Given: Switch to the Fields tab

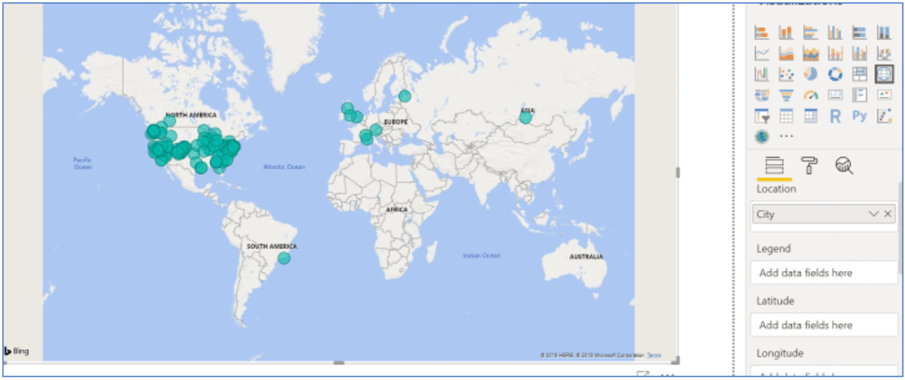Looking at the screenshot, I should (x=773, y=166).
